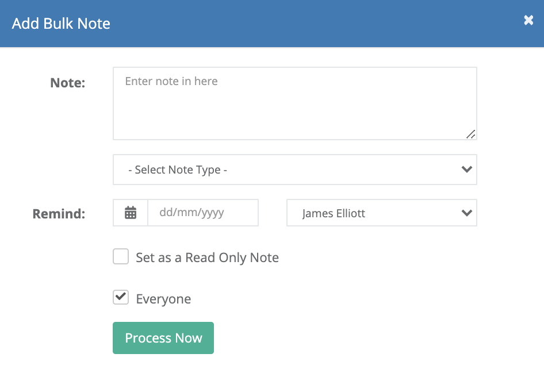Viewport: 544px width, 392px height.
Task: Click the 'Set as a Read Only Note' label
Action: [207, 258]
